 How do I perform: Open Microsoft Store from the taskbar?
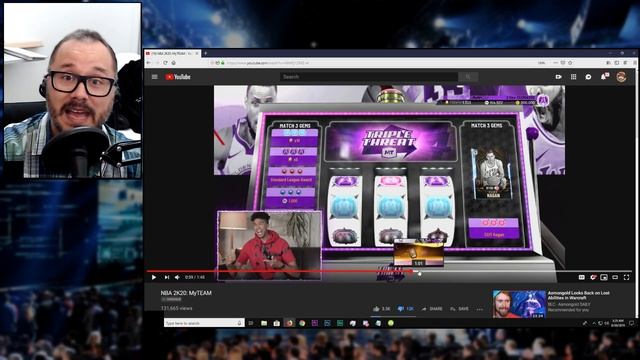(x=276, y=323)
